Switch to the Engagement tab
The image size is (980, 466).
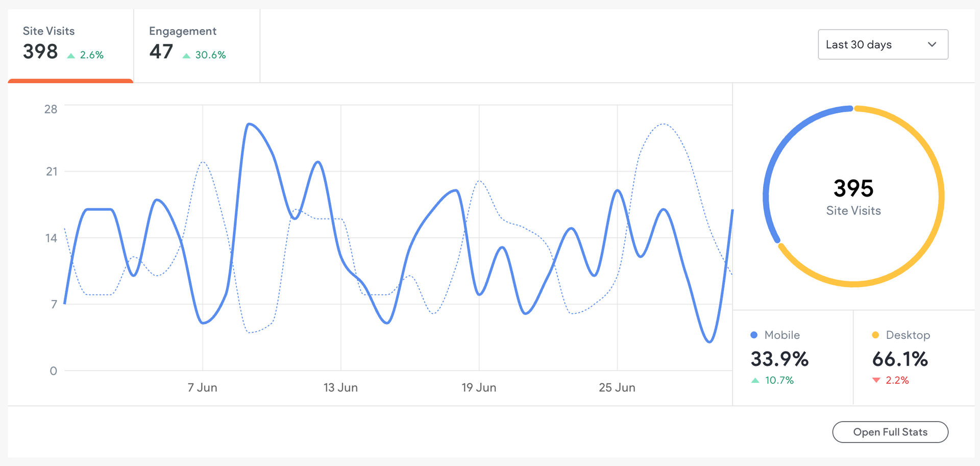point(197,45)
